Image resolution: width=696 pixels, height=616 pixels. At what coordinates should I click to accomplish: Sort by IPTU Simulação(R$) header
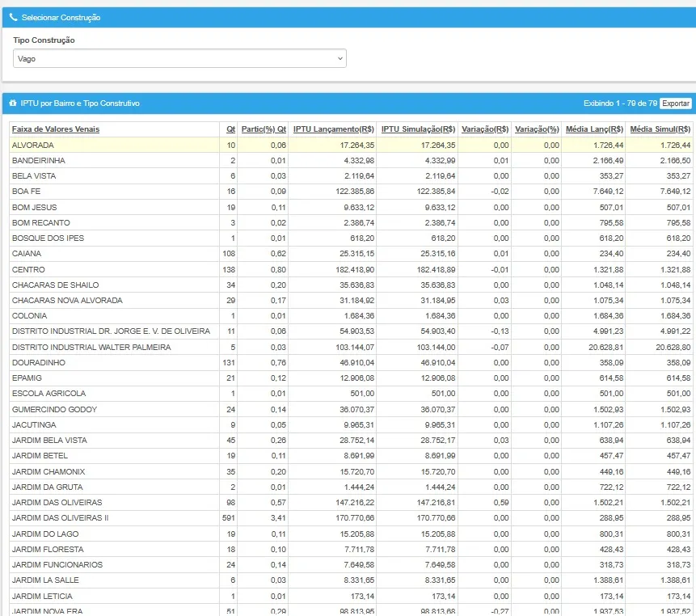[x=418, y=129]
